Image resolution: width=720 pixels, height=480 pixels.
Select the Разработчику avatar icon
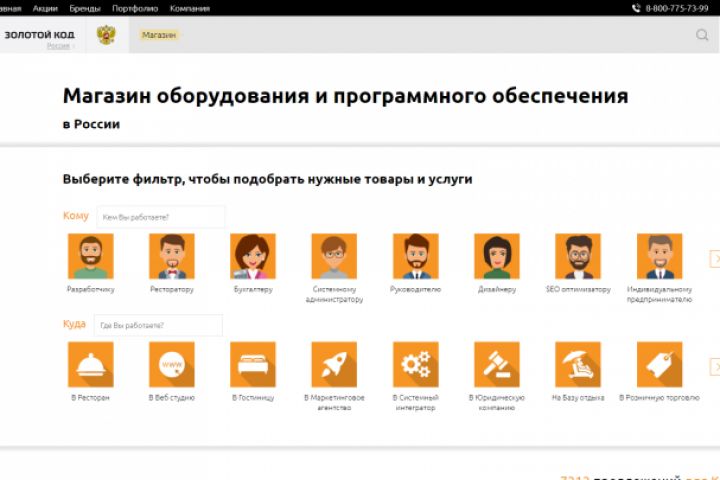[90, 256]
